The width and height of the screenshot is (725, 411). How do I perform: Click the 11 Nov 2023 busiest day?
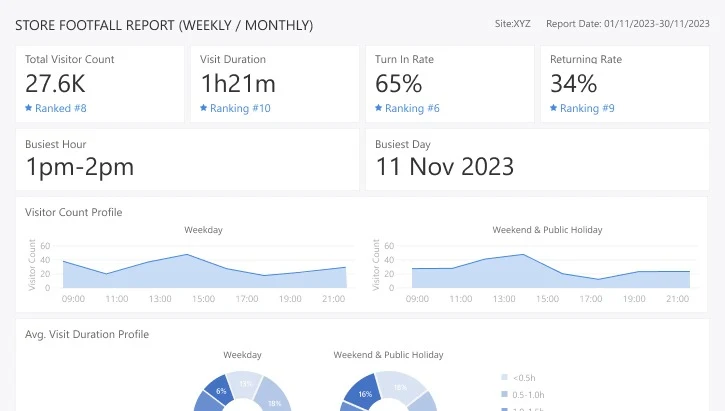click(x=444, y=166)
